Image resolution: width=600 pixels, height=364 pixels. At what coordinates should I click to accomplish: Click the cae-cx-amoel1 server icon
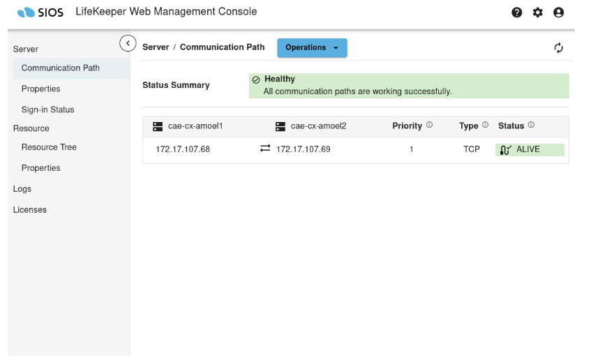coord(158,126)
